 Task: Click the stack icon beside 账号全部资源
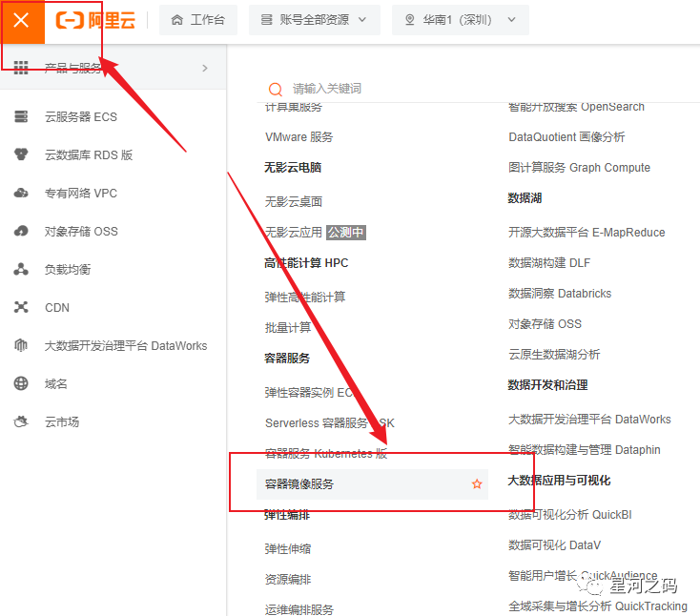(266, 20)
